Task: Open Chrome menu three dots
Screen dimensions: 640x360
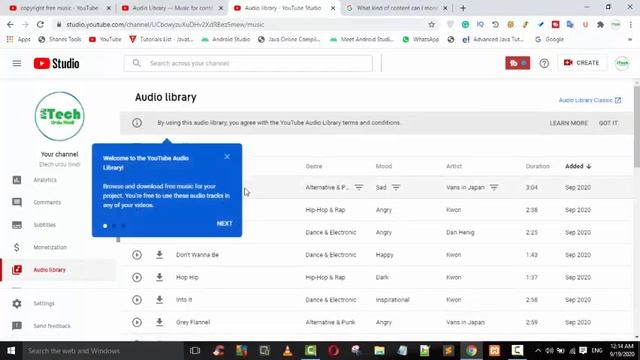Action: [631, 24]
